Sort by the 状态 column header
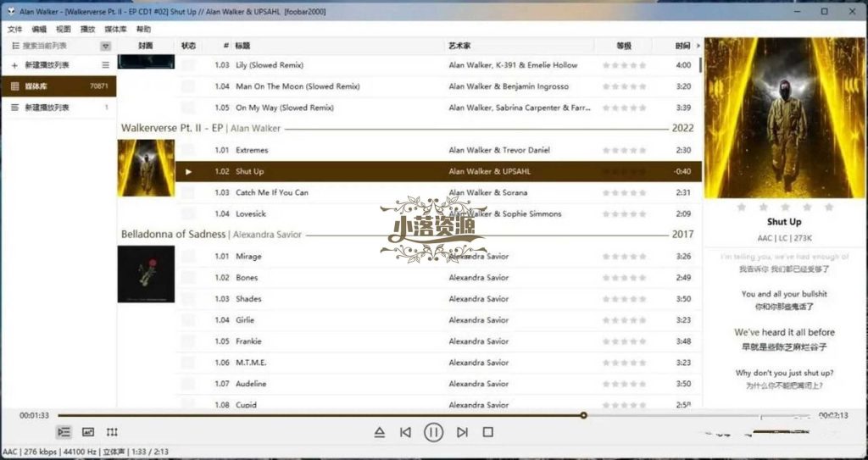Screen dimensions: 868x460 pyautogui.click(x=189, y=46)
